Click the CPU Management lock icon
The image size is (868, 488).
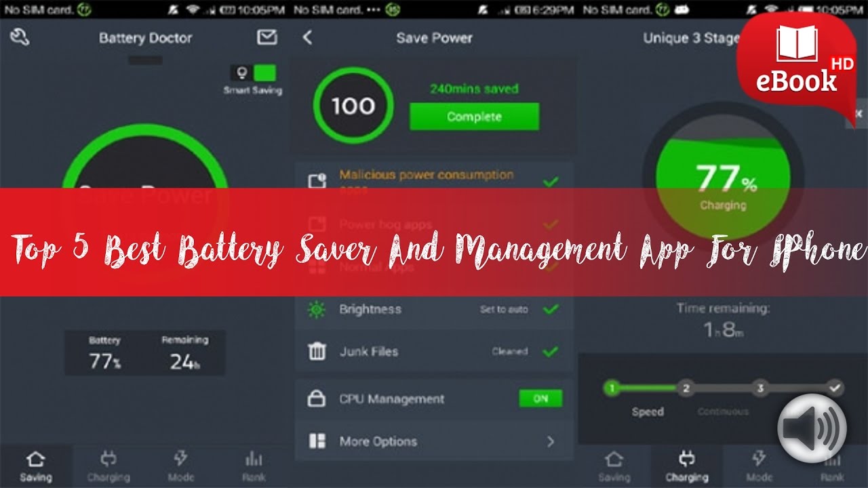(317, 399)
